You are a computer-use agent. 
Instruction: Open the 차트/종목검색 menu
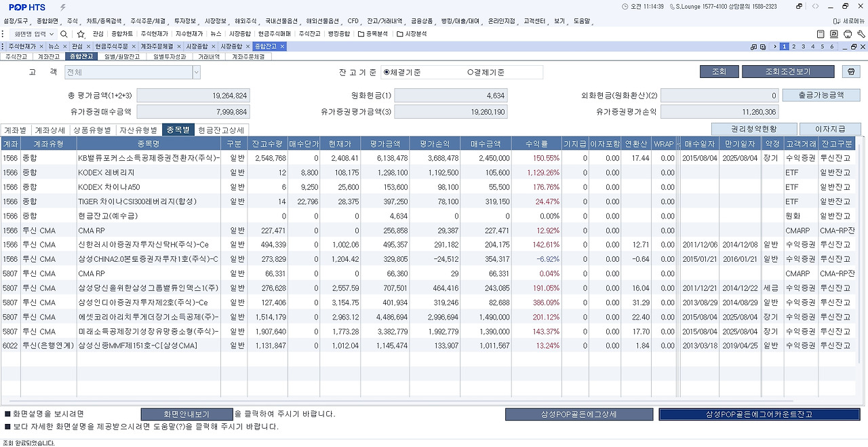pos(105,21)
